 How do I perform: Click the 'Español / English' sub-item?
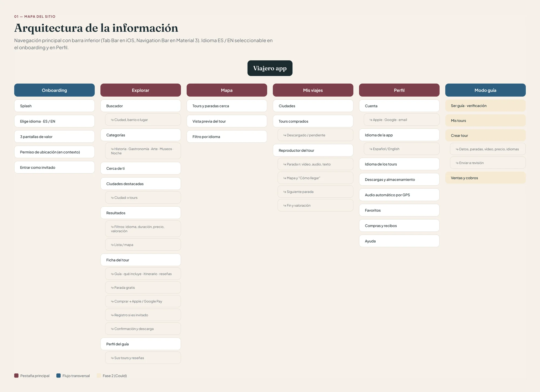point(401,149)
